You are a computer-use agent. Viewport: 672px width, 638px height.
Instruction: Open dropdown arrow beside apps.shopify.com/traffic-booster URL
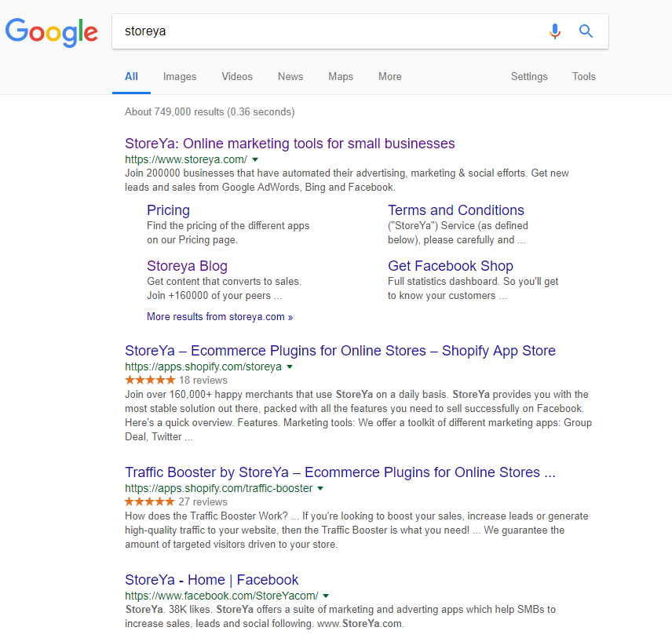pyautogui.click(x=320, y=488)
